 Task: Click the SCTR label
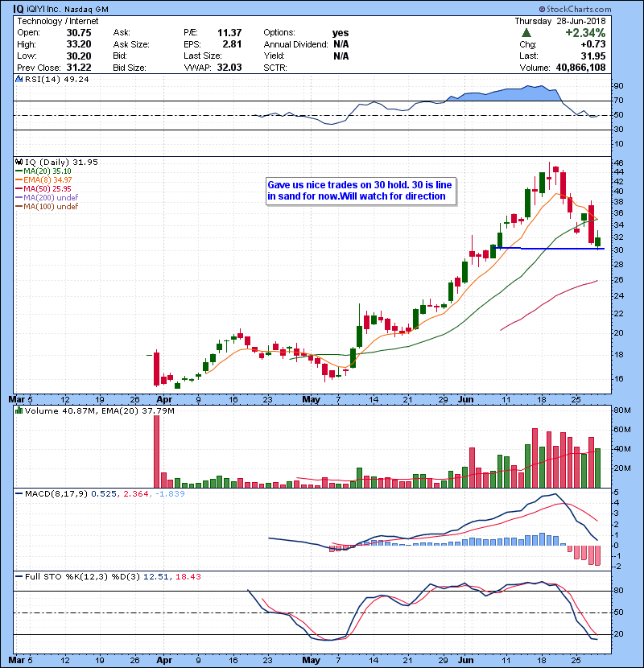[275, 68]
